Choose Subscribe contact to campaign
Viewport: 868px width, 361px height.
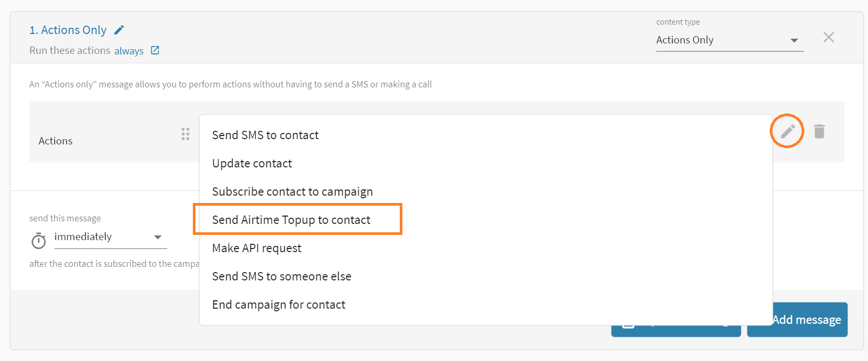tap(292, 191)
